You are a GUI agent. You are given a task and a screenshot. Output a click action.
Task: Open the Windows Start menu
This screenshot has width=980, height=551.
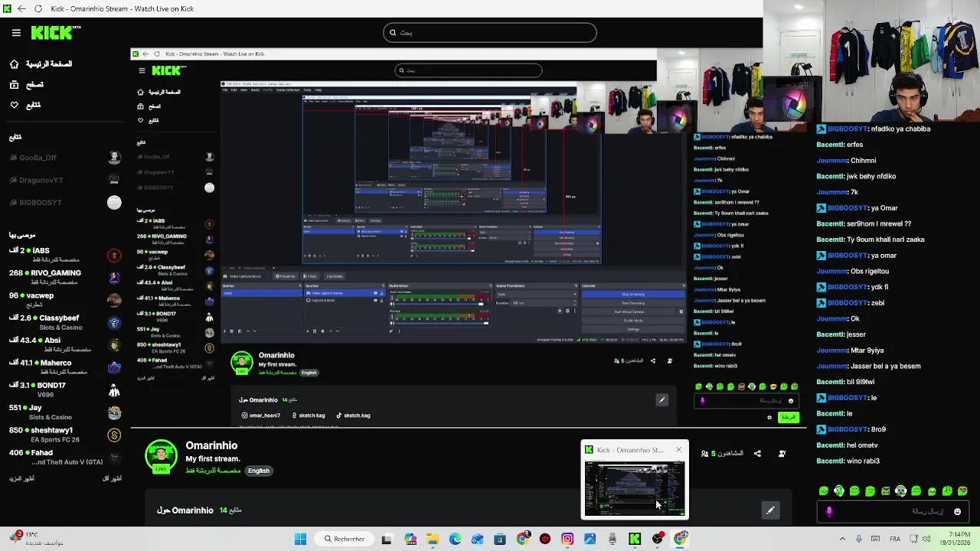click(300, 539)
